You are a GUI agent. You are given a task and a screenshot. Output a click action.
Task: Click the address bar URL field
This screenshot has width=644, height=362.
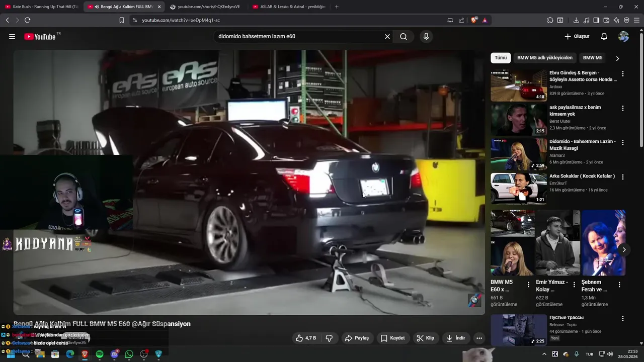[287, 20]
